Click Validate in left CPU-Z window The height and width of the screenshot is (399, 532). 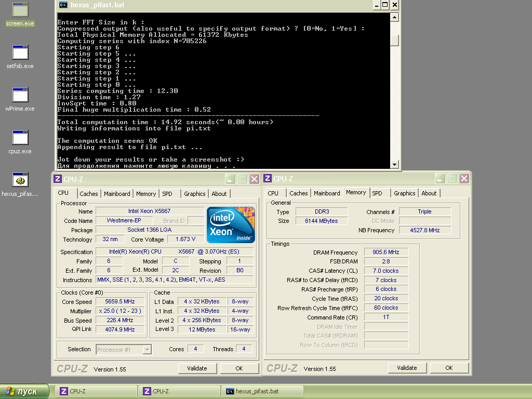[197, 368]
